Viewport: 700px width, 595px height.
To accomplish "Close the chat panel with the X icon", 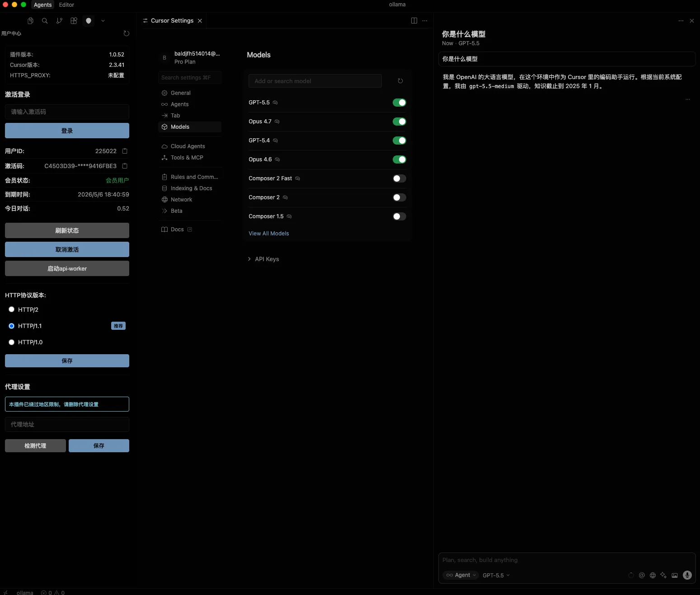I will (x=692, y=21).
